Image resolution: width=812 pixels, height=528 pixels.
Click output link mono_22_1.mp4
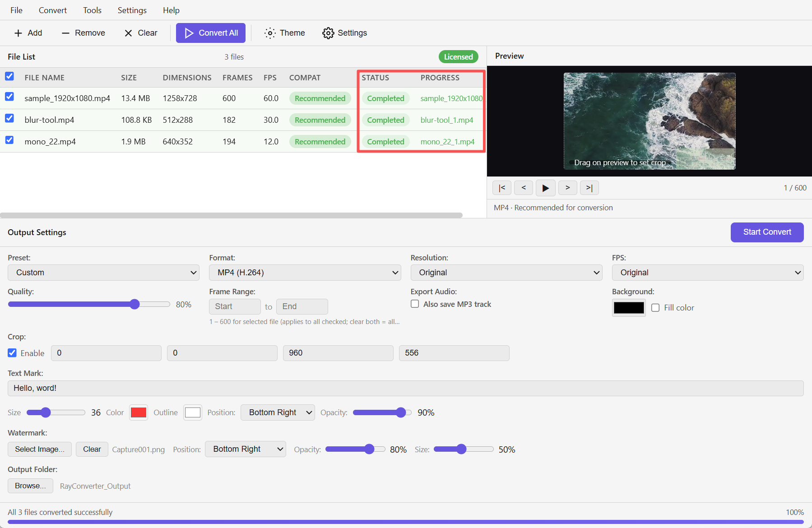pos(447,142)
